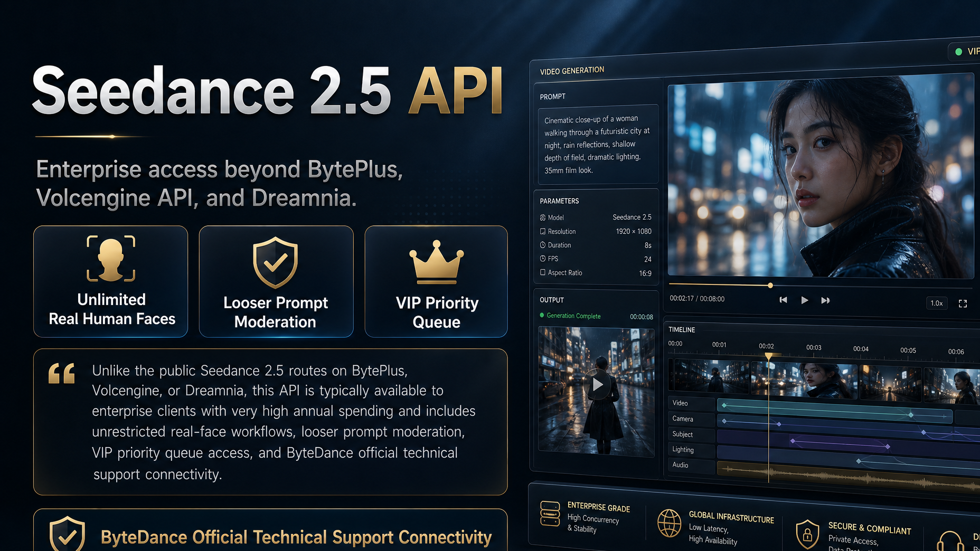Click the Aspect Ratio icon

[542, 272]
